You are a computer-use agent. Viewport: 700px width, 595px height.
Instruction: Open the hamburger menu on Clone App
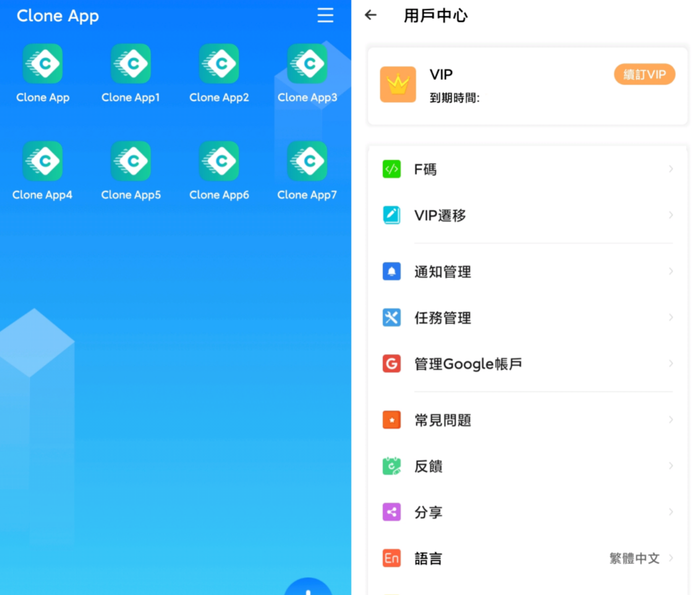click(x=325, y=16)
